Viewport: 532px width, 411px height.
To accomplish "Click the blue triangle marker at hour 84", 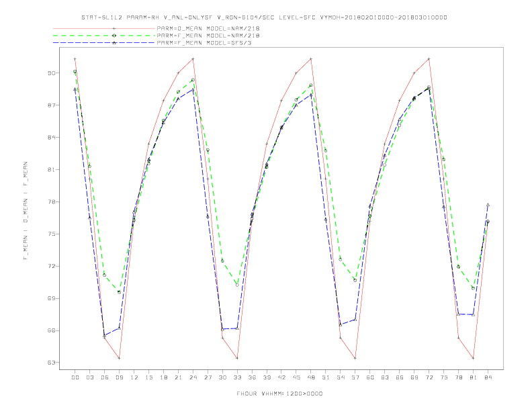I will pos(488,205).
